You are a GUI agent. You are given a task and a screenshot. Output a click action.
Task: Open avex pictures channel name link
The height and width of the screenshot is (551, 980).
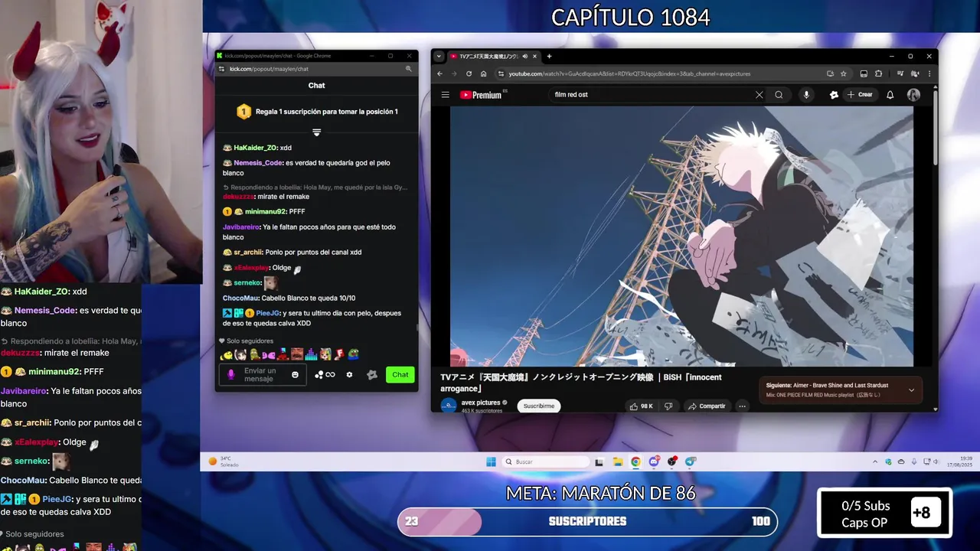[x=481, y=403]
